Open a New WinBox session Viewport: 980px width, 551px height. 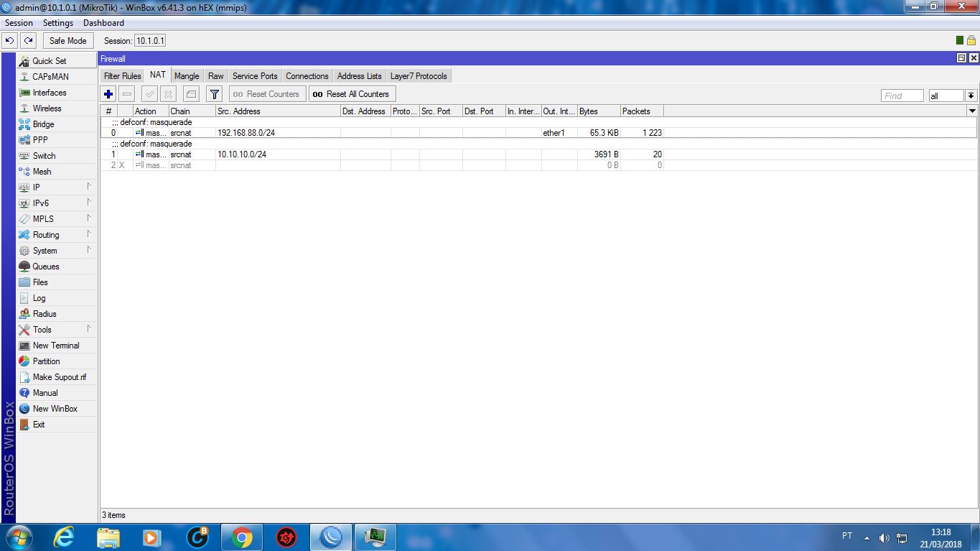coord(57,409)
